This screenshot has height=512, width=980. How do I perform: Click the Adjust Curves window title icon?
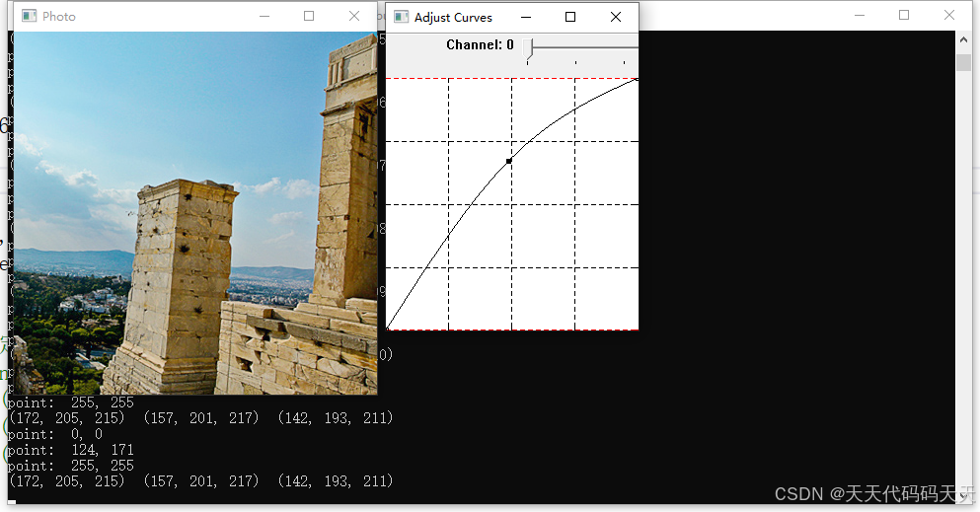tap(402, 17)
